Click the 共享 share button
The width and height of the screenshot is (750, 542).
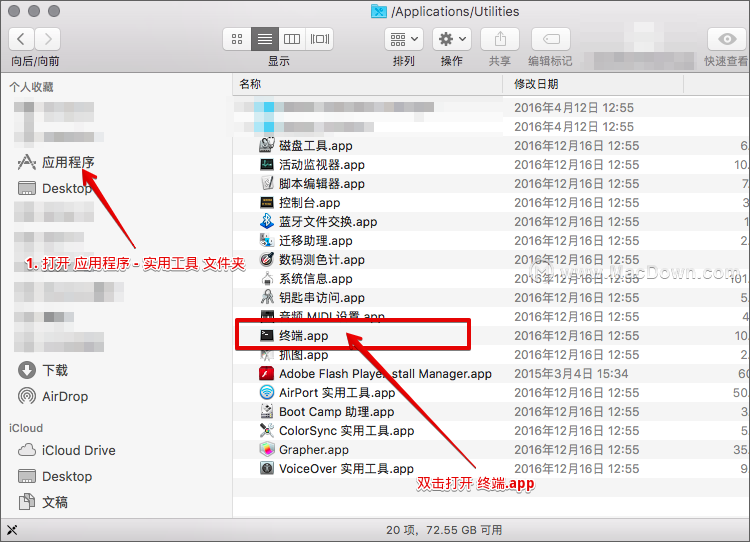500,39
